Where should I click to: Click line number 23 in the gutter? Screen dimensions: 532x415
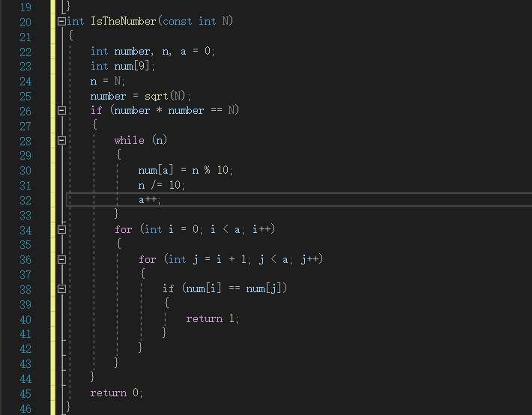[x=25, y=67]
